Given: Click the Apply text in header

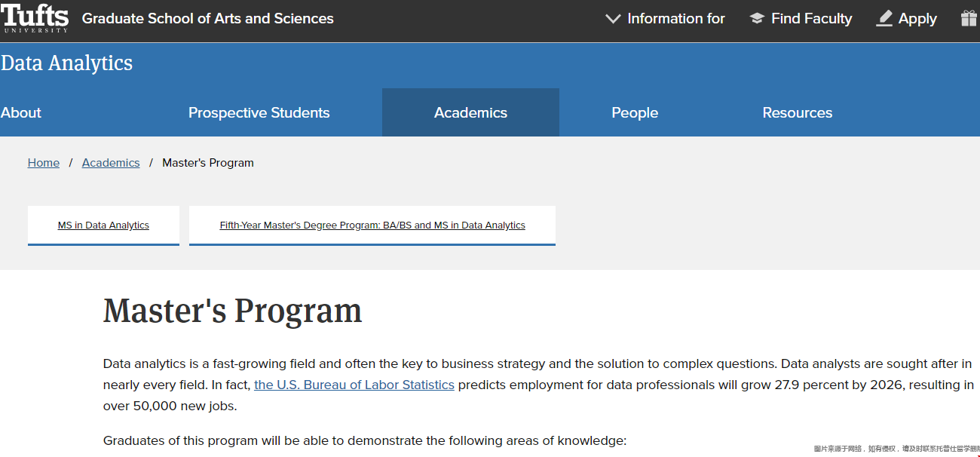Looking at the screenshot, I should coord(917,19).
